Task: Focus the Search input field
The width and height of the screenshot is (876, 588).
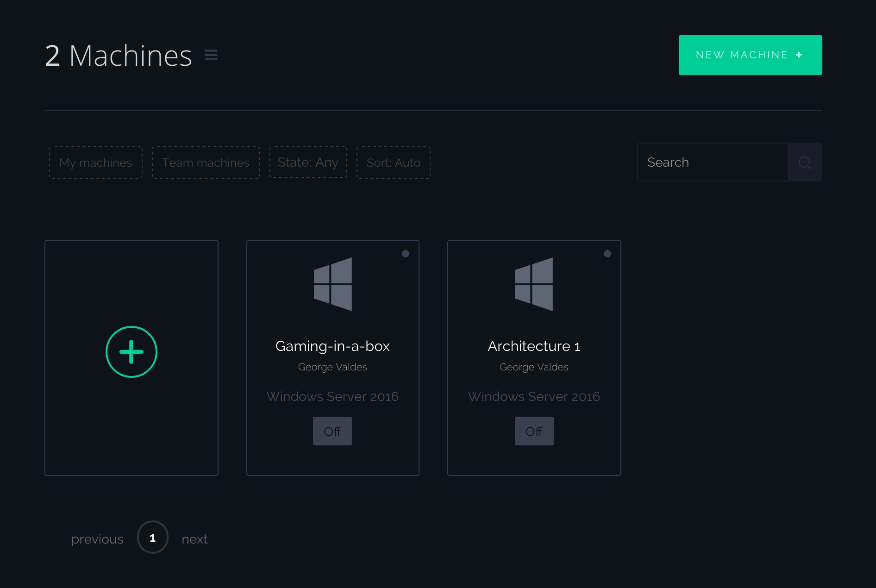Action: pyautogui.click(x=713, y=162)
